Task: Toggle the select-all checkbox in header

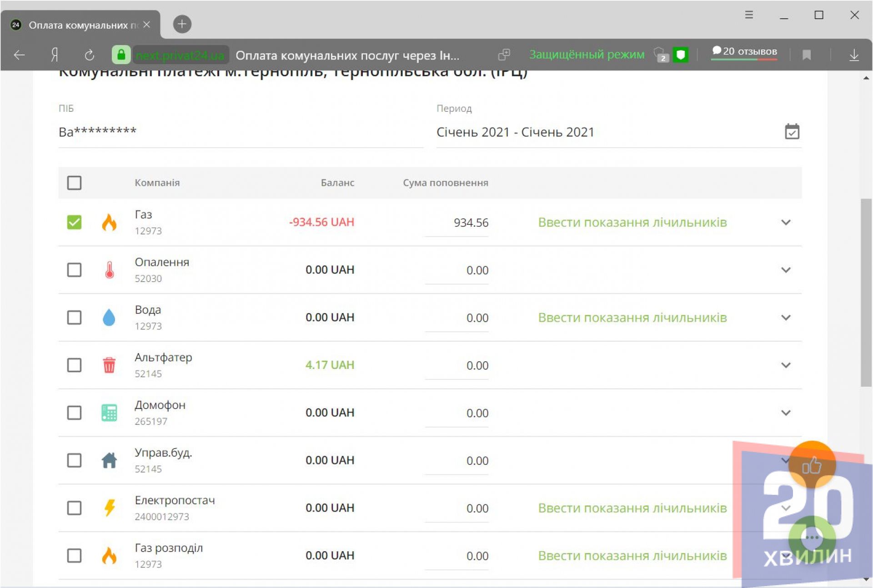Action: 74,183
